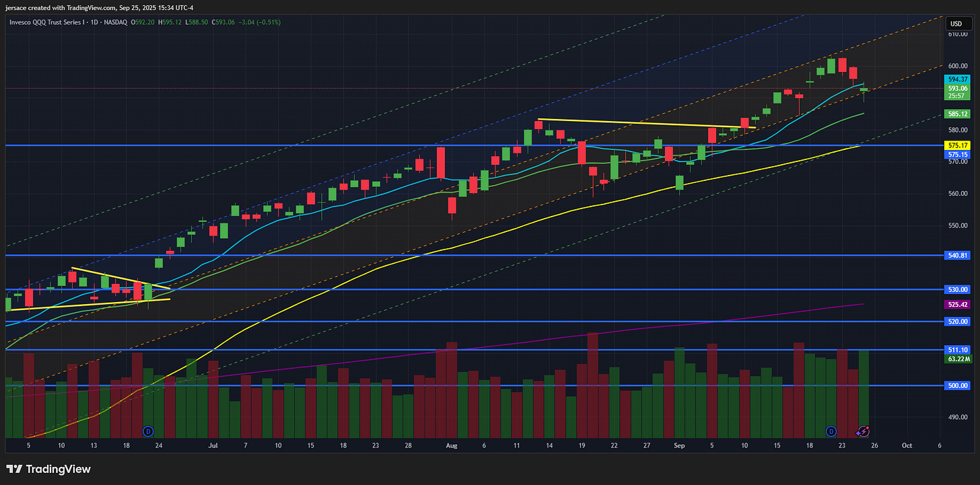Click the 22 date label on time axis
Viewport: 980px width, 485px height.
point(615,445)
